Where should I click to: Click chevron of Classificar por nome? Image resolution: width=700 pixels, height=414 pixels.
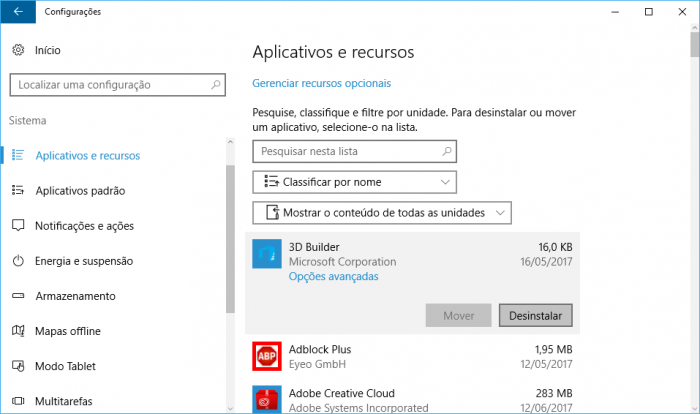445,182
